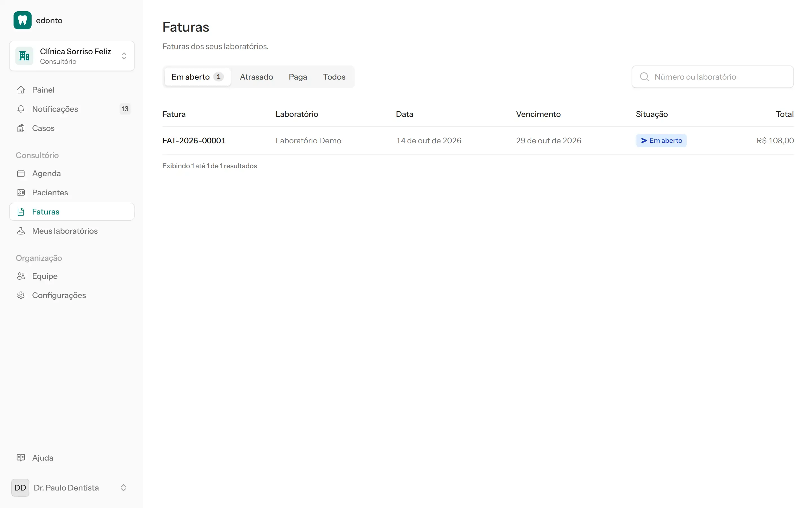Click the Em aberto tab counter badge
Screen dimensions: 812x508
click(219, 77)
